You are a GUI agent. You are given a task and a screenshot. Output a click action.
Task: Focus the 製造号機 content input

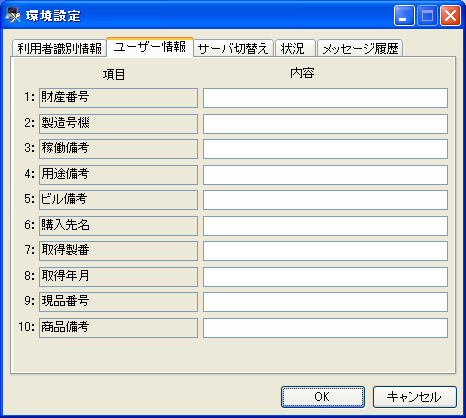coord(325,124)
